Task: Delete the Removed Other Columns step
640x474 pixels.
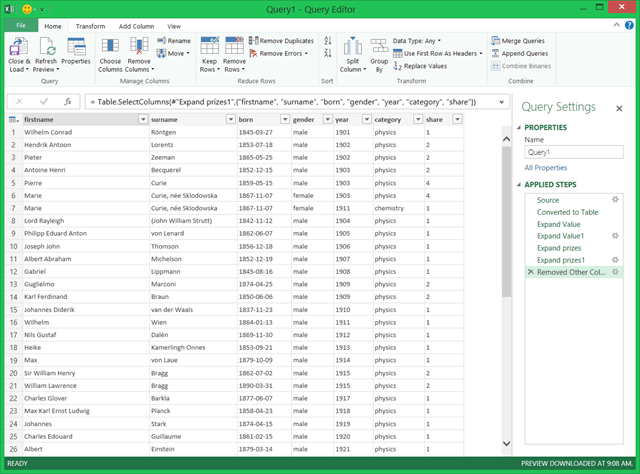Action: tap(530, 272)
